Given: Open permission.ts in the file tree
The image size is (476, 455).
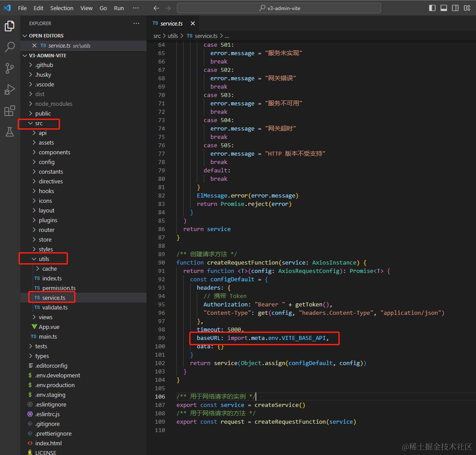Looking at the screenshot, I should point(59,288).
